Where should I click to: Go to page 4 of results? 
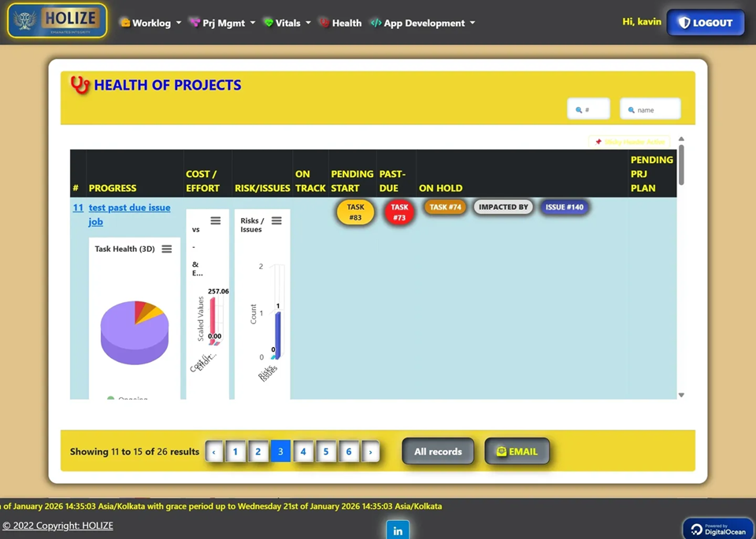pos(303,452)
